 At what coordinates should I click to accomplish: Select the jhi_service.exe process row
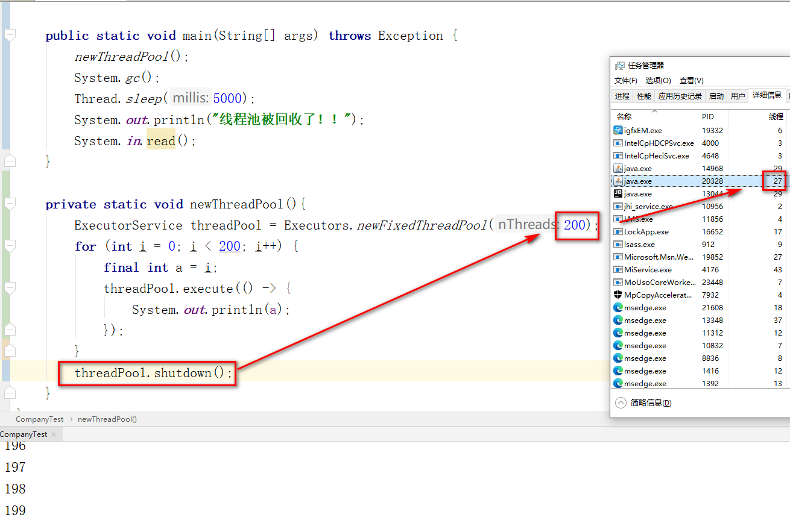pyautogui.click(x=700, y=206)
